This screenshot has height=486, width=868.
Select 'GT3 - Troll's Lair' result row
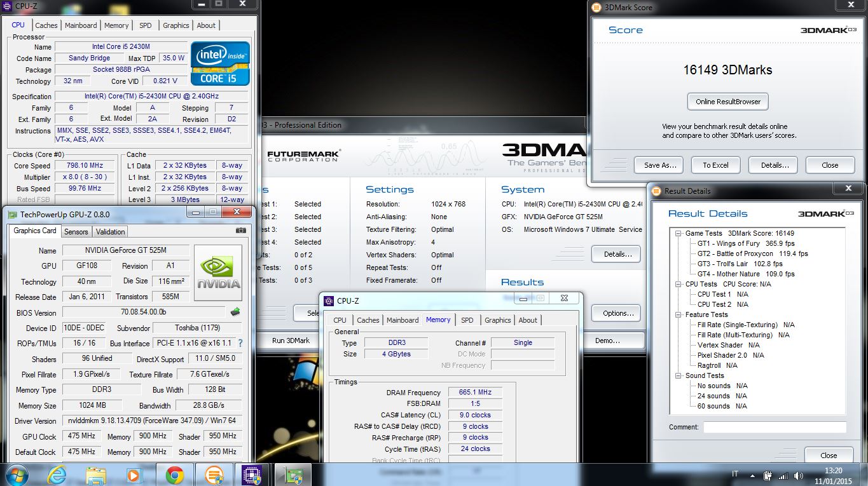pos(740,264)
